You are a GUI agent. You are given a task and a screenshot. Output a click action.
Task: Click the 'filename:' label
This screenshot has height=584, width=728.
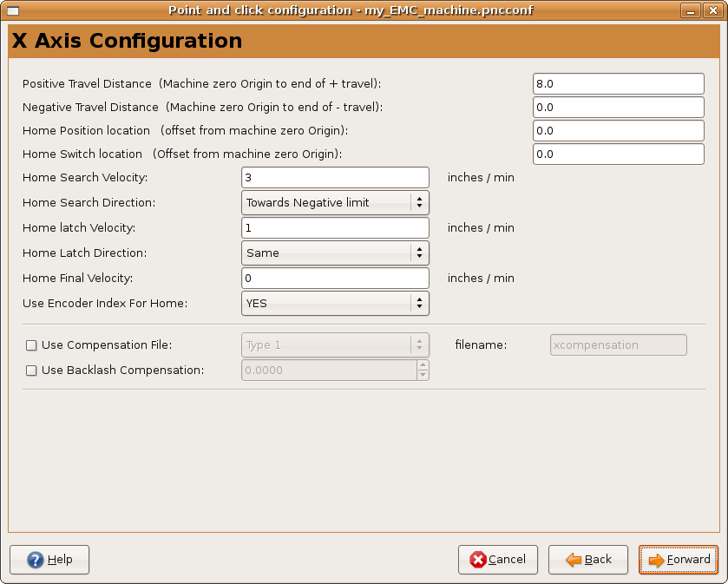(x=481, y=344)
